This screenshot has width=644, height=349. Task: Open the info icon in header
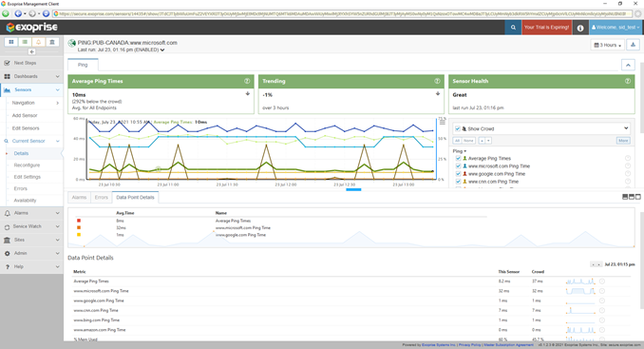(580, 28)
